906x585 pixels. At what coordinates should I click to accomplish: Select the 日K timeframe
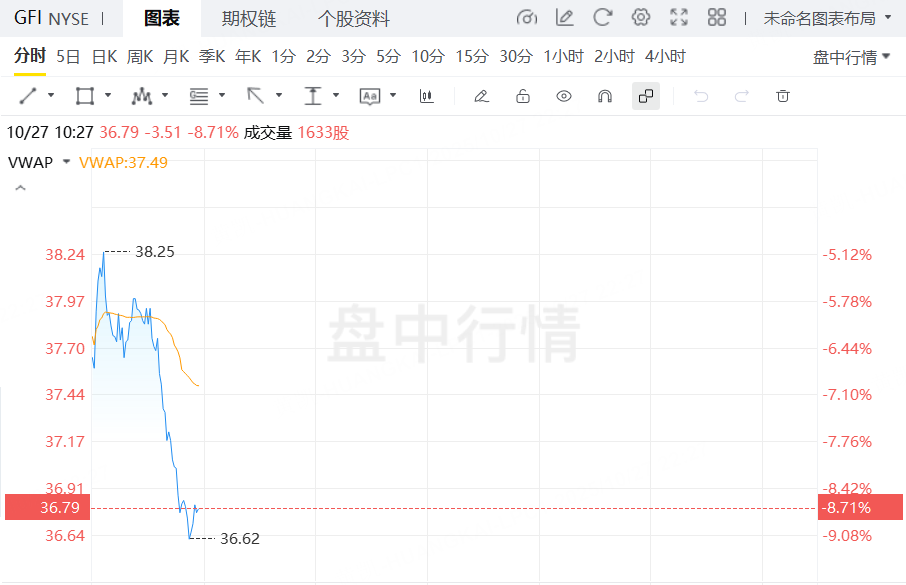click(104, 56)
